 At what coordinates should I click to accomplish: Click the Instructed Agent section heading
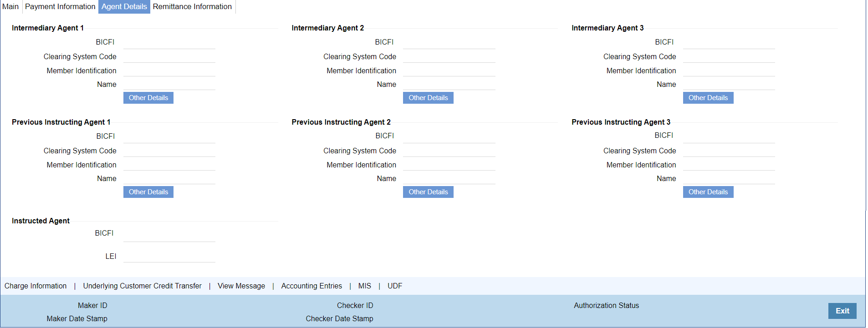coord(41,221)
